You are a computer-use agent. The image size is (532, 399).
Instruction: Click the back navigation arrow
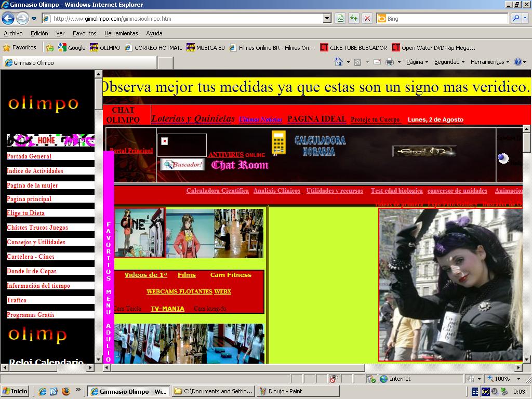click(x=8, y=19)
